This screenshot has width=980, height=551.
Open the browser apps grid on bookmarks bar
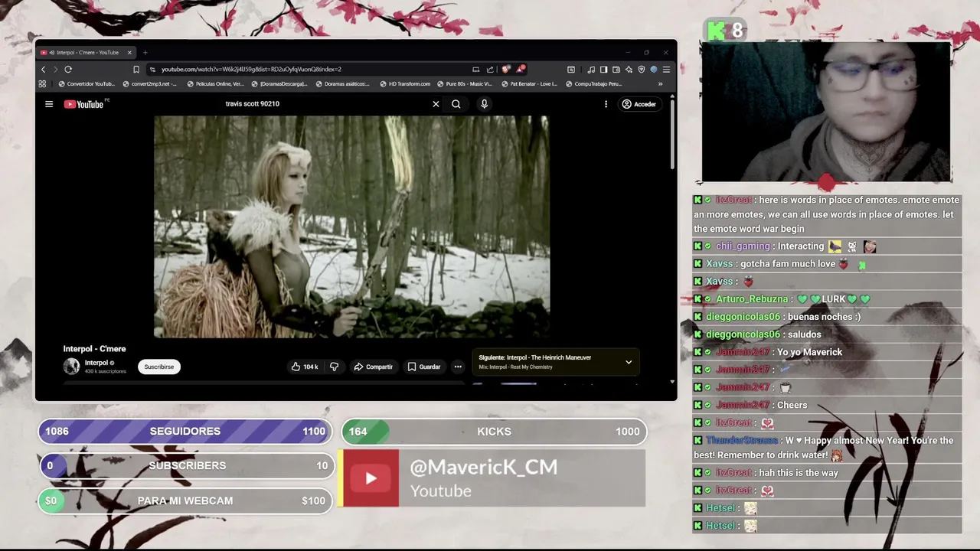[x=42, y=84]
